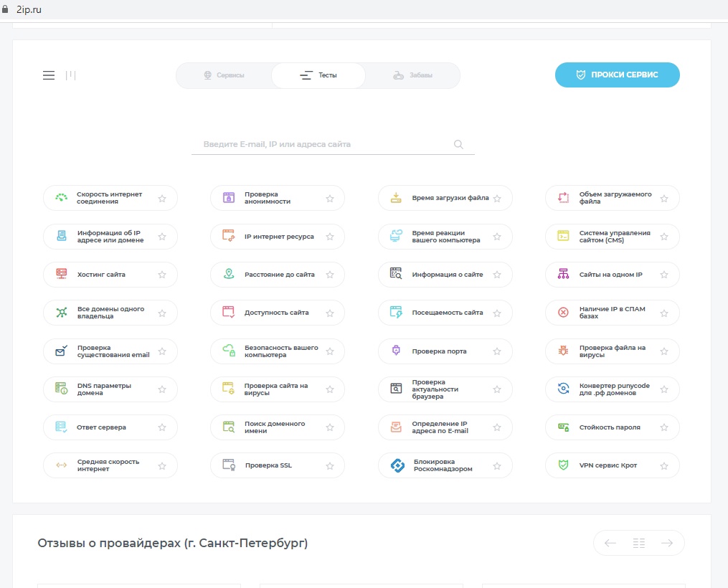
Task: Focus the E-mail, IP or site address input
Action: pyautogui.click(x=323, y=144)
